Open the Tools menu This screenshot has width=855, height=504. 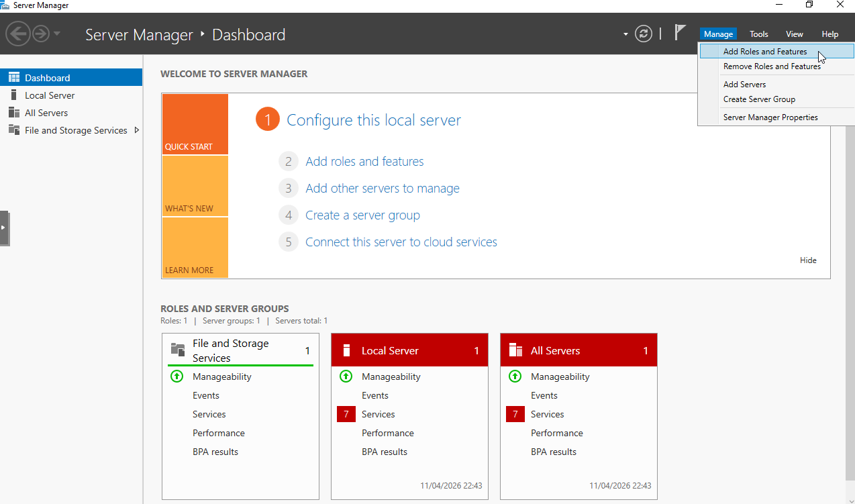click(x=758, y=34)
